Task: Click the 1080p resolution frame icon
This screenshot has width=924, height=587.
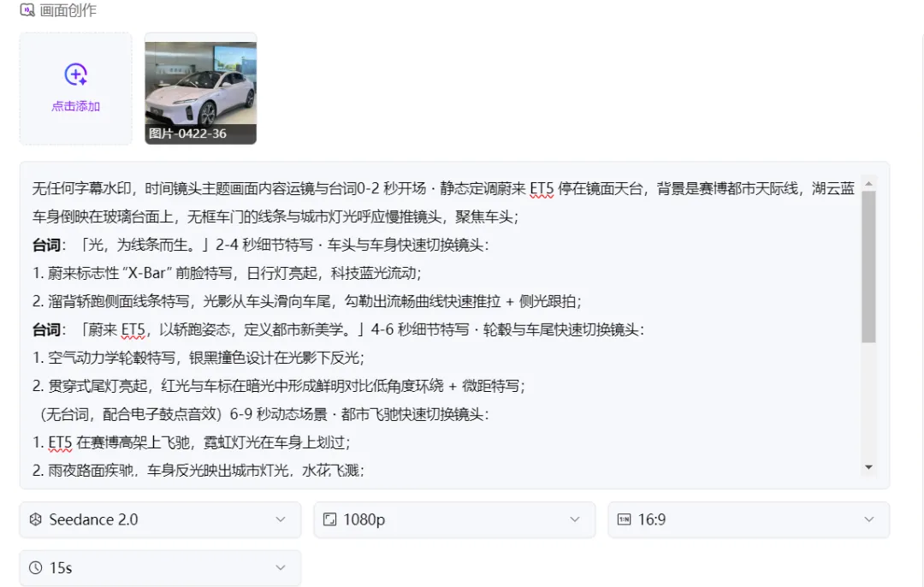Action: (x=330, y=519)
